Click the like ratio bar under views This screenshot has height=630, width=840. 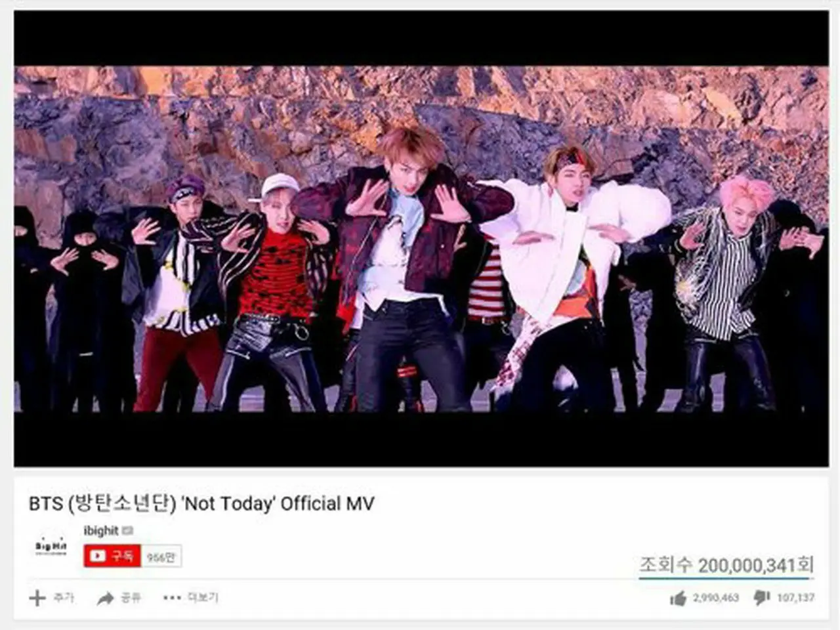point(726,578)
